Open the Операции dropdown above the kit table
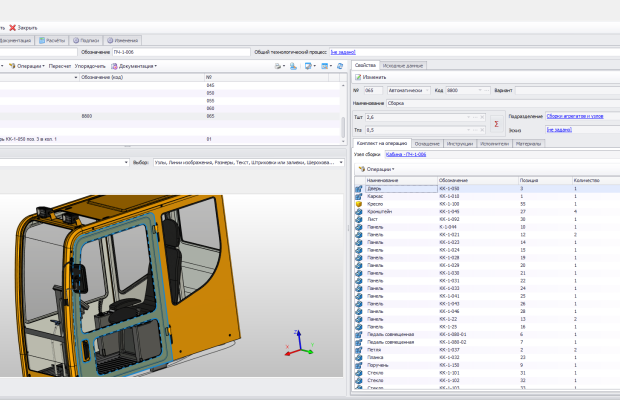This screenshot has height=400, width=620. pos(376,169)
